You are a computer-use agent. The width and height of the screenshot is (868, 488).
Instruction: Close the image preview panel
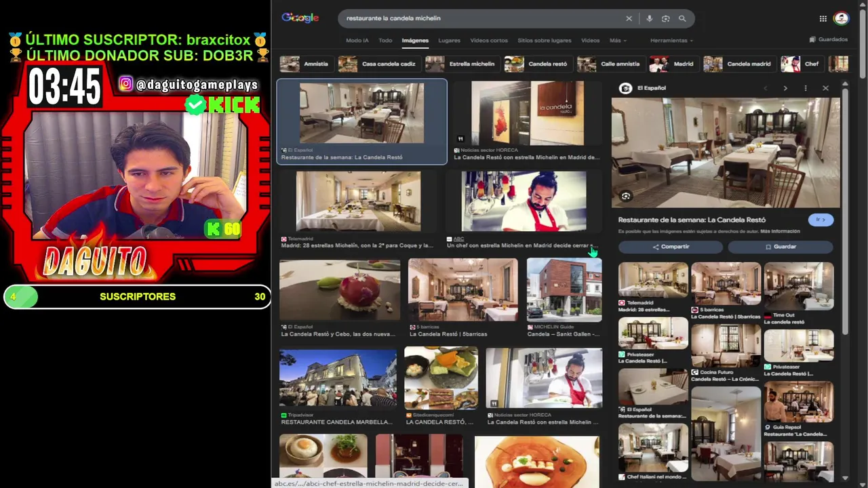click(825, 88)
